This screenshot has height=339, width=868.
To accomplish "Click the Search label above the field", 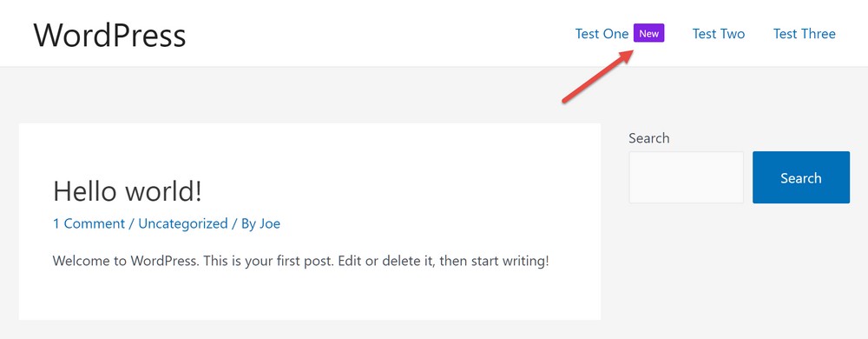I will pos(648,138).
